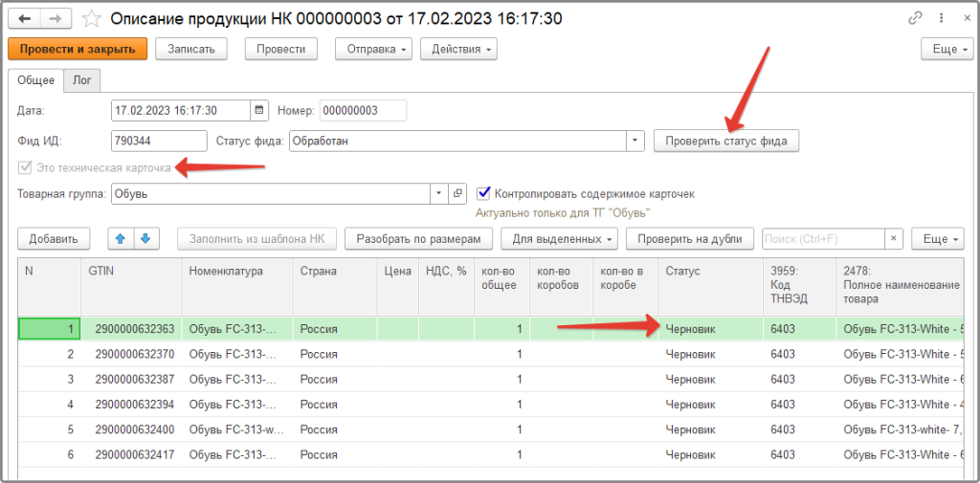Click the Номенклатура column header
The width and height of the screenshot is (980, 483).
[237, 286]
